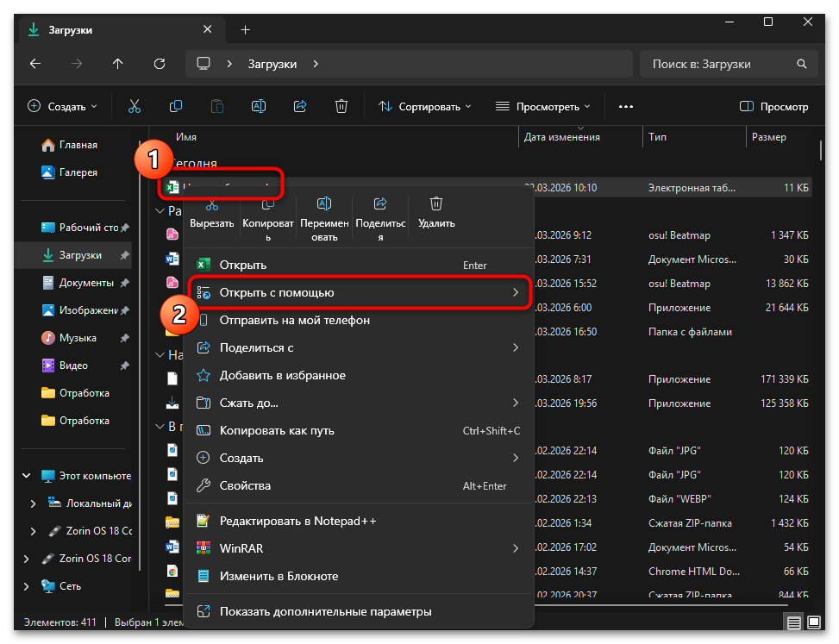Open Документы in the sidebar

click(x=85, y=283)
